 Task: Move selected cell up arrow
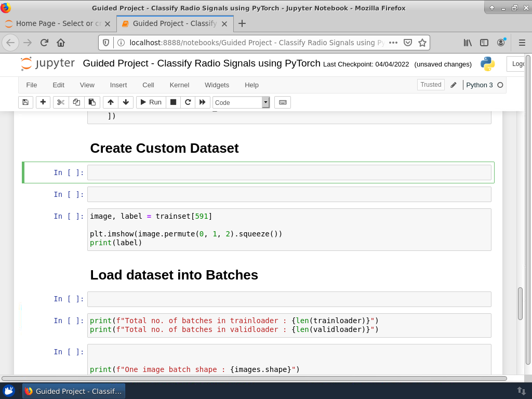tap(111, 102)
